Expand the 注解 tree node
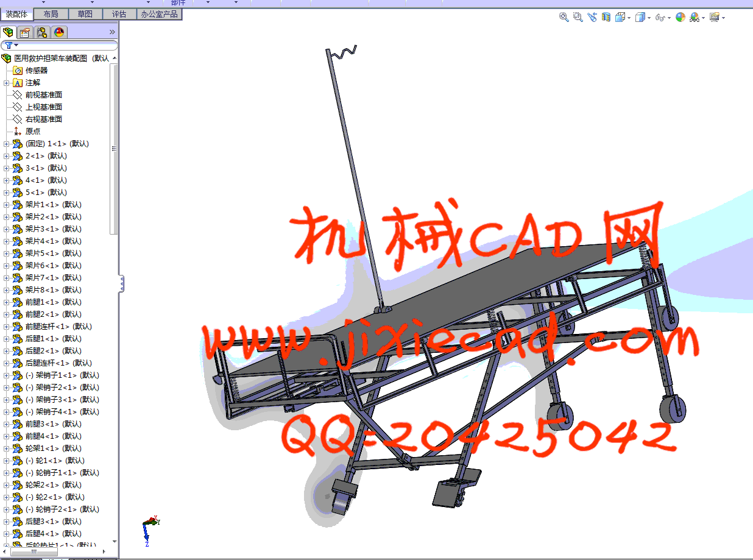This screenshot has height=560, width=753. 7,83
